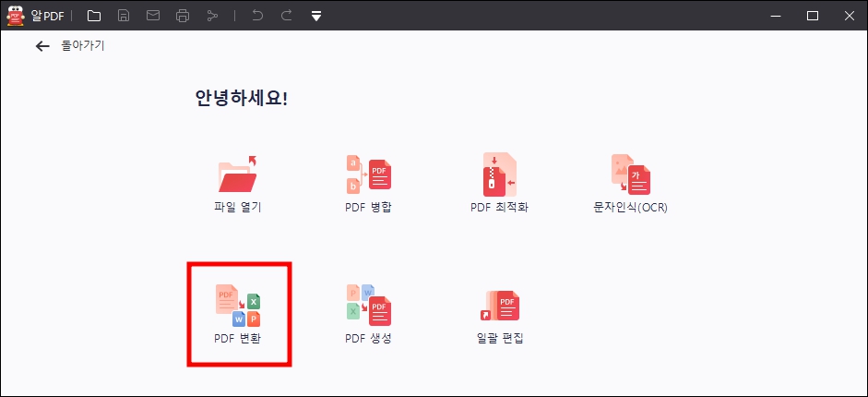Click the save disk icon in toolbar

click(124, 16)
